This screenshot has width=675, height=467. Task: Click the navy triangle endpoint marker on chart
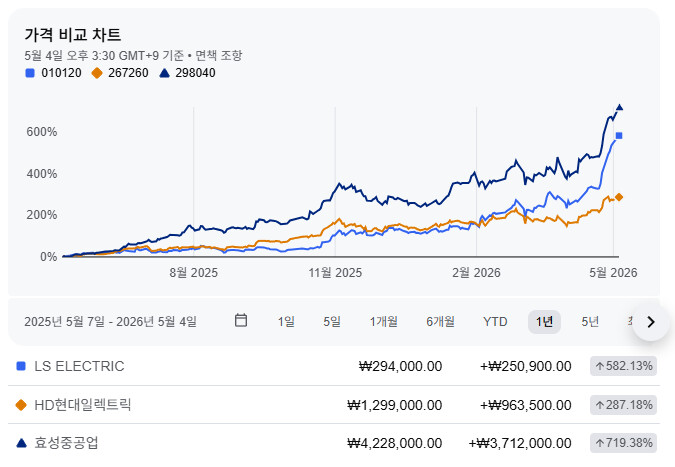[x=620, y=107]
